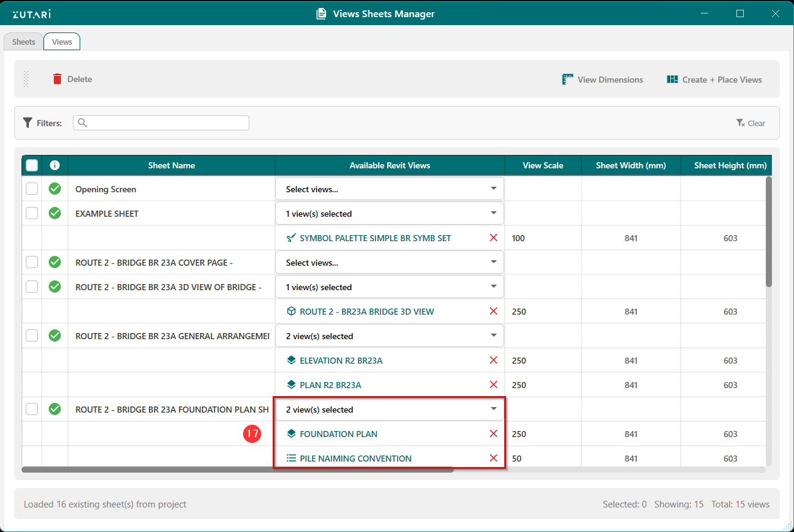Click the red Delete trash icon
The height and width of the screenshot is (532, 794).
57,79
